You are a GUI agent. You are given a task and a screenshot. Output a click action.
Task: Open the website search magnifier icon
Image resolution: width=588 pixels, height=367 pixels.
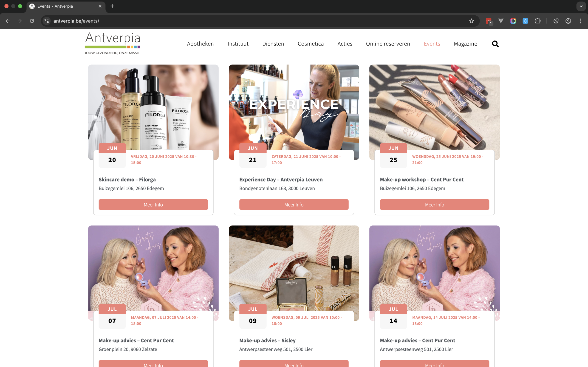(495, 44)
